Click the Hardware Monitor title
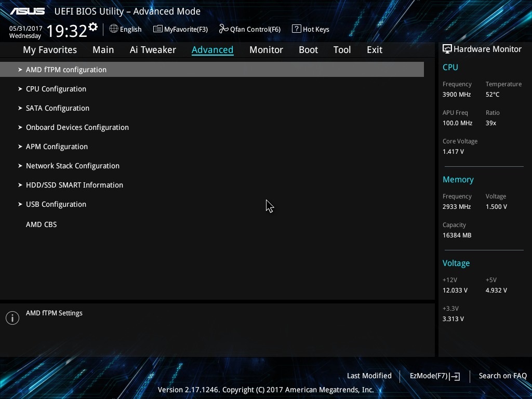532x399 pixels. click(487, 49)
